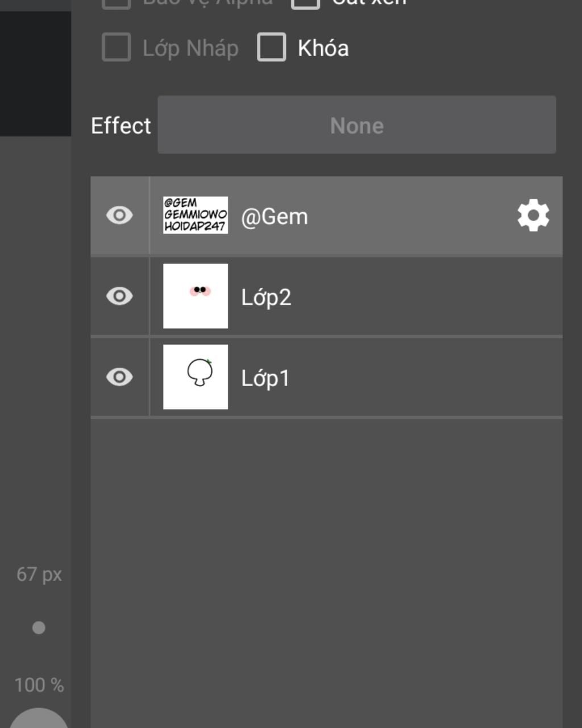582x728 pixels.
Task: Toggle the partially visible Bảo vệ Alpha checkbox
Action: [x=117, y=3]
